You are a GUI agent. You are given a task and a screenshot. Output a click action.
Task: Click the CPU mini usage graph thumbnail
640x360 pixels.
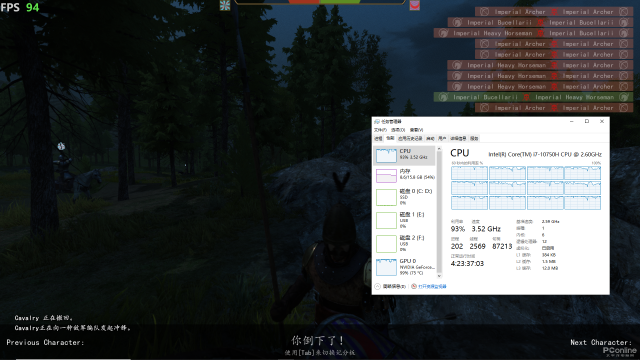tap(386, 156)
